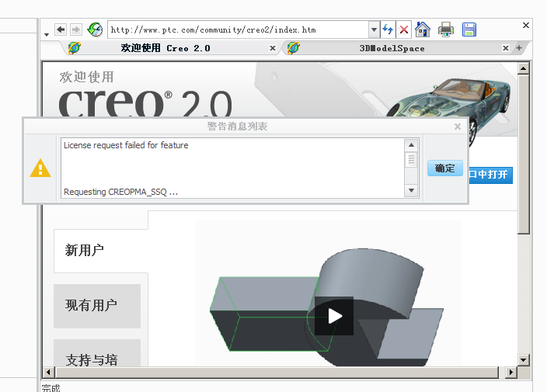Open the 支持与培 section

click(97, 353)
